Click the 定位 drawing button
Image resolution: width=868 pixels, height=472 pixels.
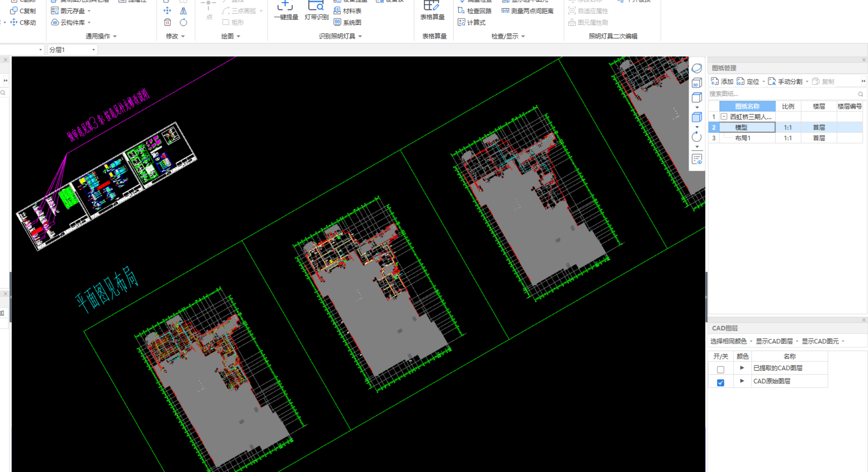748,81
